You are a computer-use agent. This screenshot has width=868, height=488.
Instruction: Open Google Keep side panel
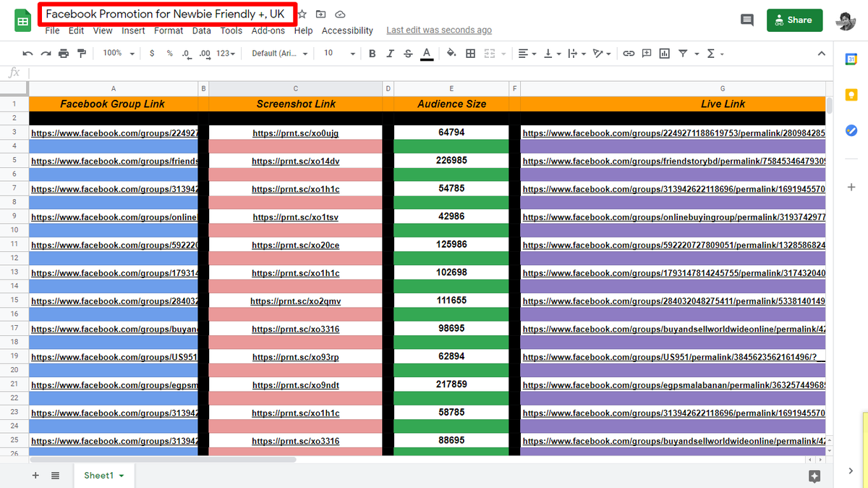851,95
